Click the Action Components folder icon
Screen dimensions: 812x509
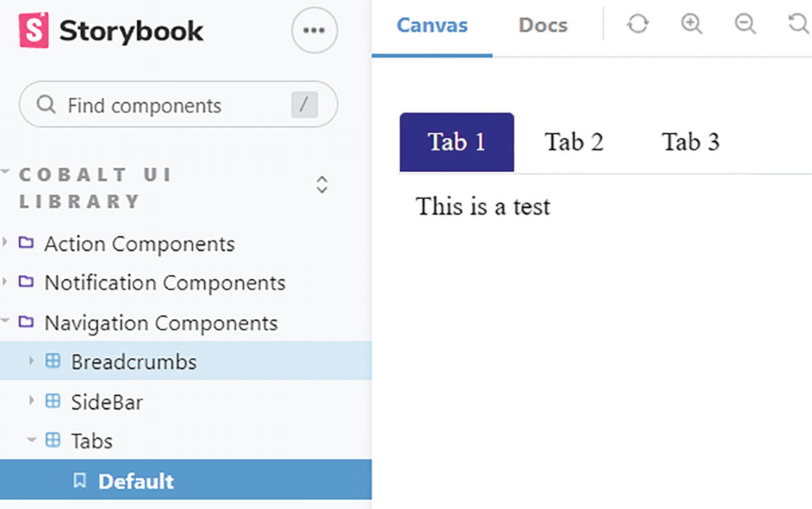[26, 243]
